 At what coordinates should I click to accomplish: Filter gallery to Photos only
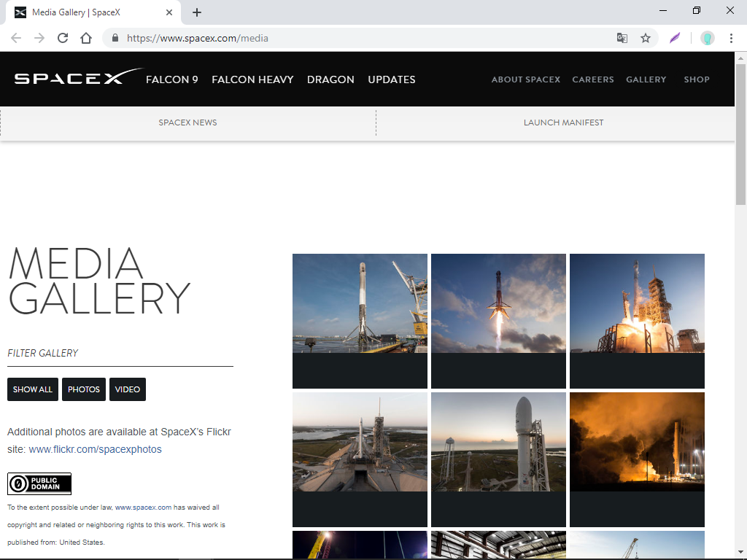click(x=84, y=389)
